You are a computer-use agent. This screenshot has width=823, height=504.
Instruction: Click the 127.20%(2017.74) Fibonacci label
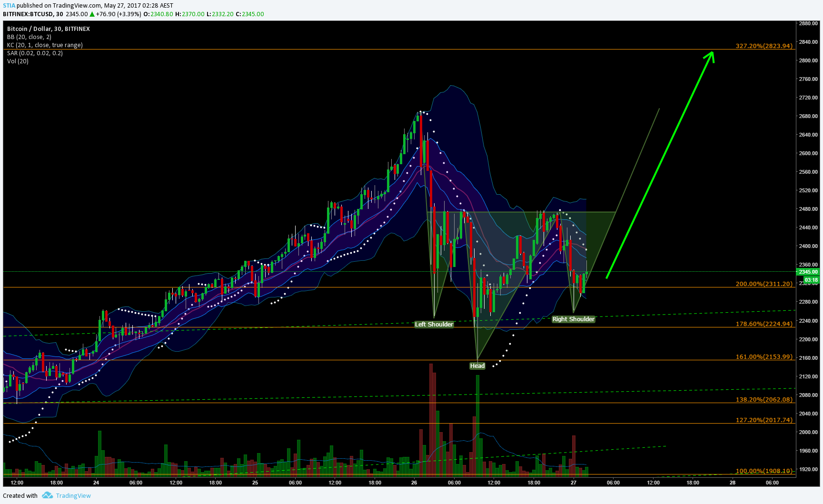pos(764,420)
